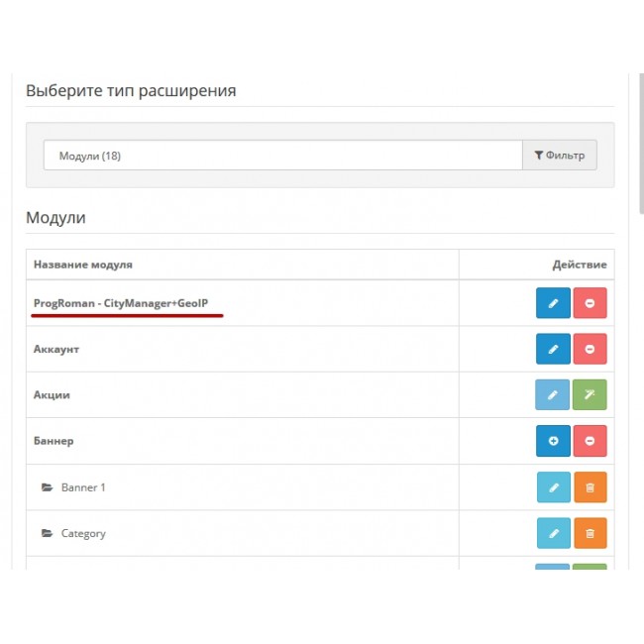Install the Акции module with green button
644x644 pixels.
pos(590,394)
